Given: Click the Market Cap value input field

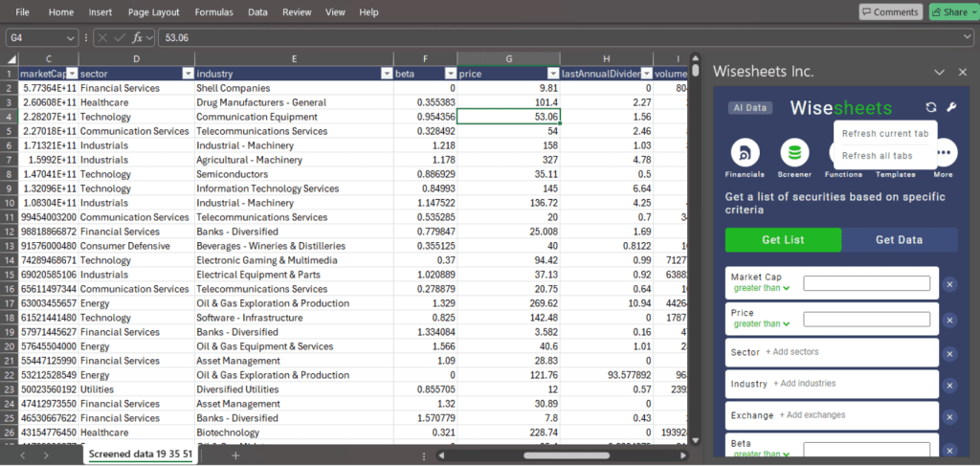Looking at the screenshot, I should click(866, 283).
